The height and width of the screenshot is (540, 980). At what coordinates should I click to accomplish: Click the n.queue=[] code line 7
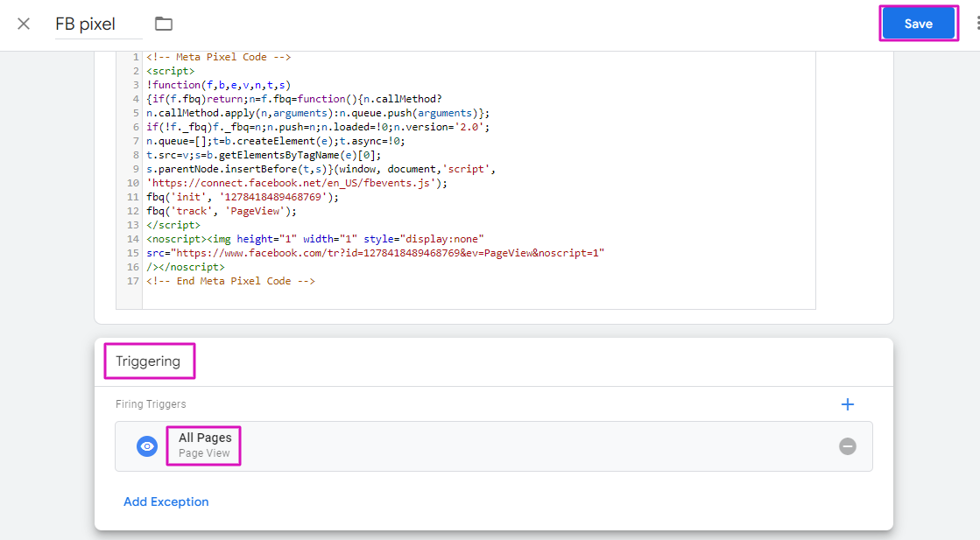click(x=276, y=141)
